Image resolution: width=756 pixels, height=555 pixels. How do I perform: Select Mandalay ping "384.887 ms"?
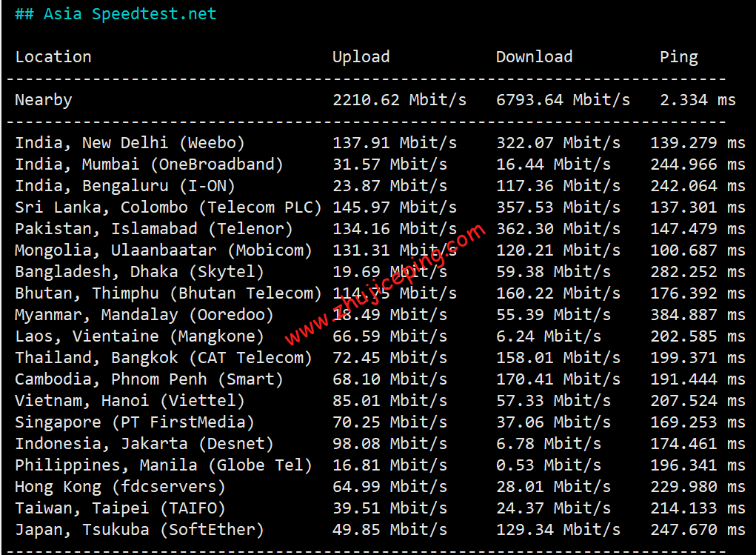tap(698, 315)
